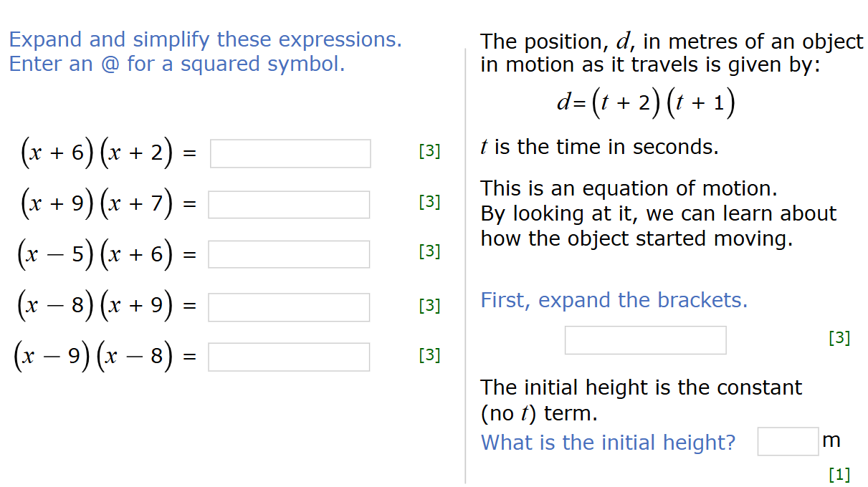Click the [3] marks label beside (x − 9)(x − 8)
The image size is (868, 487).
pos(429,355)
